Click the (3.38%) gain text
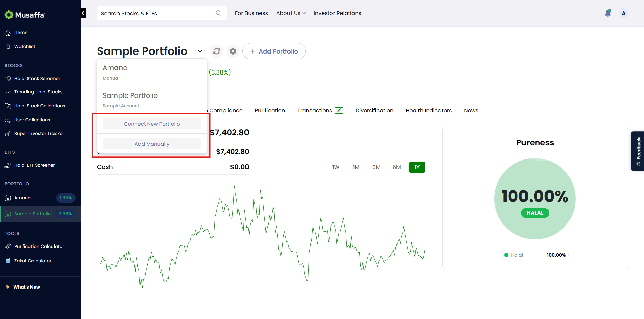 tap(220, 72)
